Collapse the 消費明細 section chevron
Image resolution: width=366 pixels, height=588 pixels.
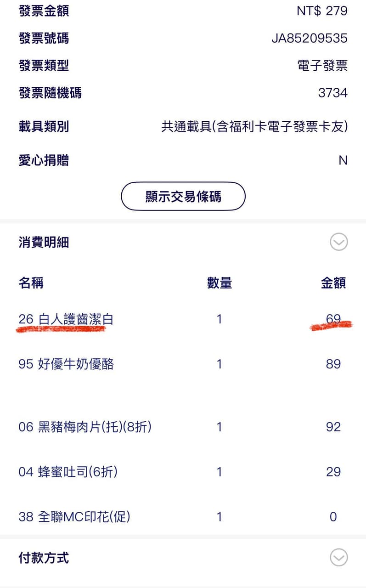coord(339,242)
